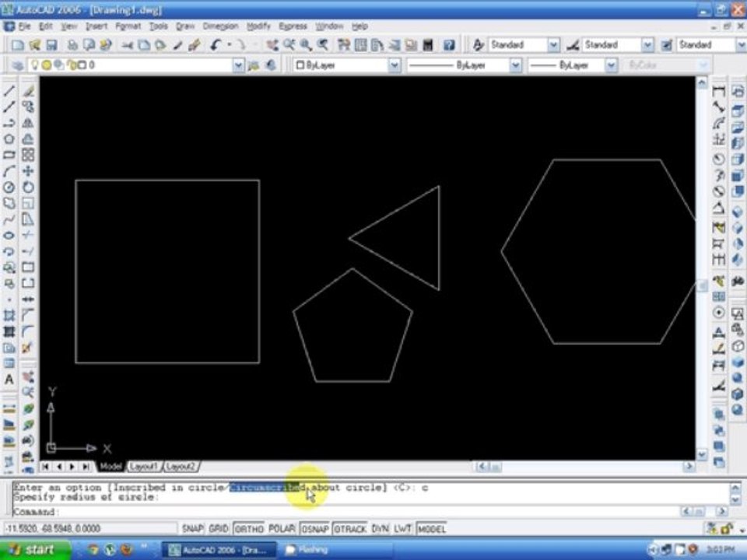
Task: Toggle DYN dynamic input in status bar
Action: tap(380, 529)
